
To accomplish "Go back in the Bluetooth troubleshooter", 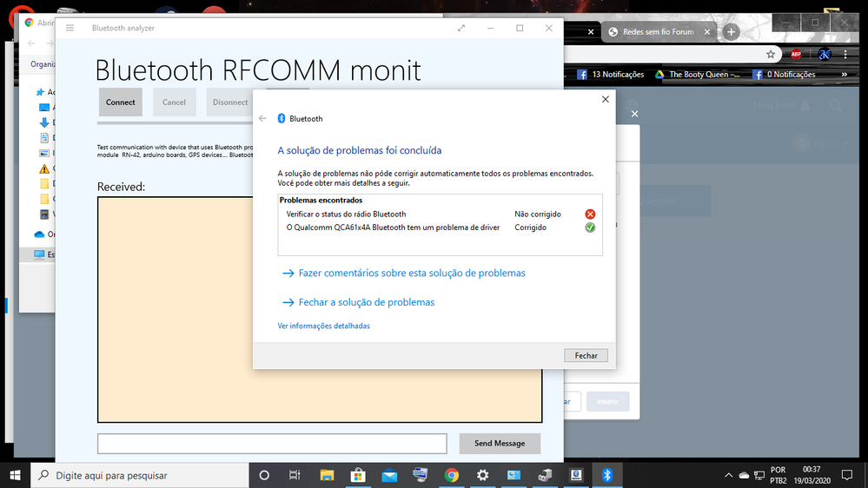I will point(262,118).
